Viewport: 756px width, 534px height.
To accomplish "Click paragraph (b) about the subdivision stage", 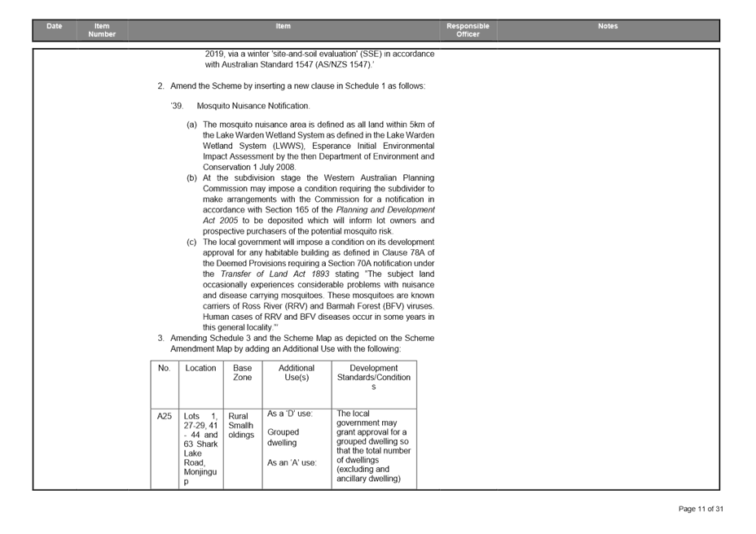I will [318, 204].
